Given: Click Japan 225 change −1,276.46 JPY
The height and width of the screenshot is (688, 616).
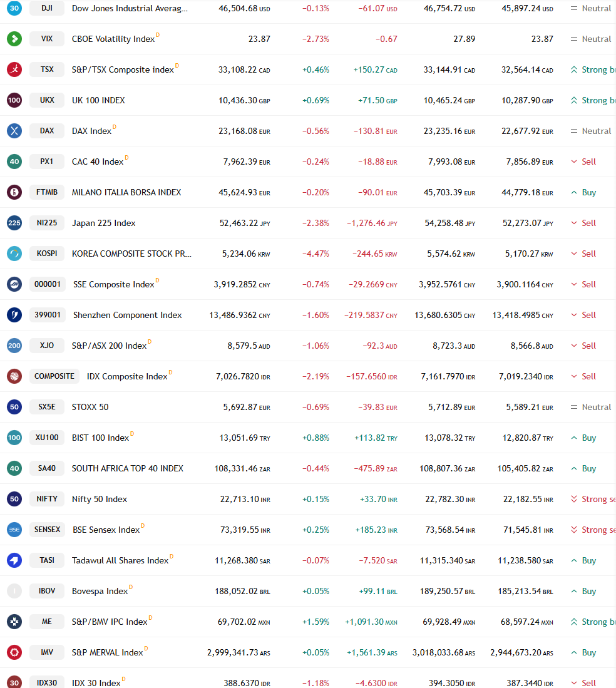Looking at the screenshot, I should (372, 223).
